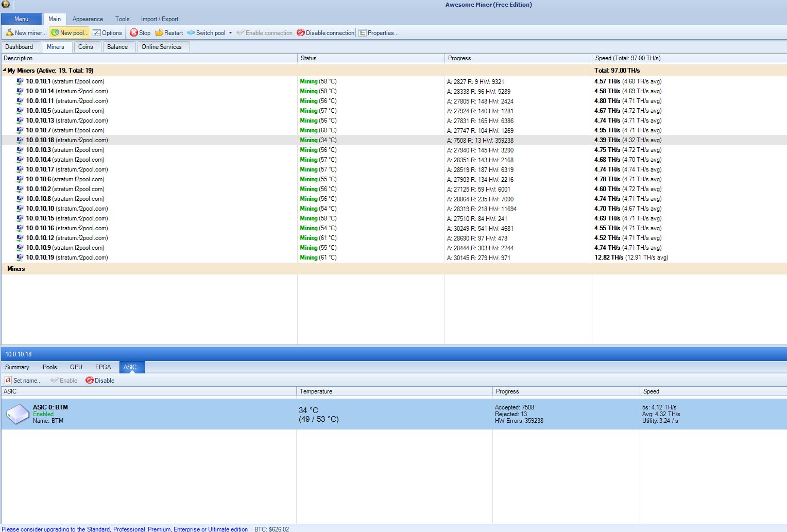Image resolution: width=787 pixels, height=532 pixels.
Task: Switch to the Appearance ribbon tab
Action: (x=88, y=19)
